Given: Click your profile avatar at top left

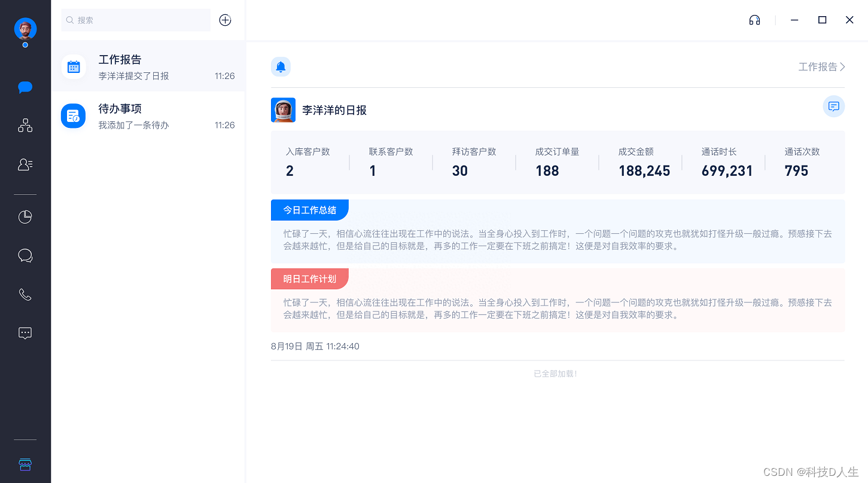Looking at the screenshot, I should point(25,29).
